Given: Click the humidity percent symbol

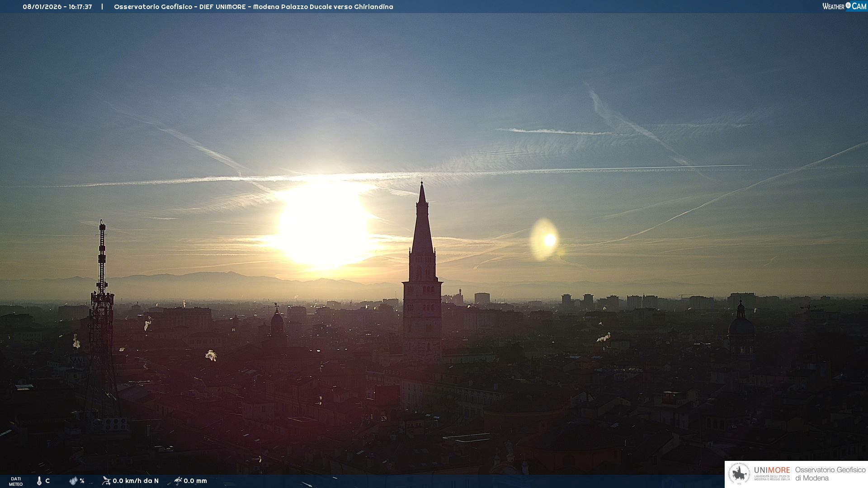Looking at the screenshot, I should click(82, 481).
